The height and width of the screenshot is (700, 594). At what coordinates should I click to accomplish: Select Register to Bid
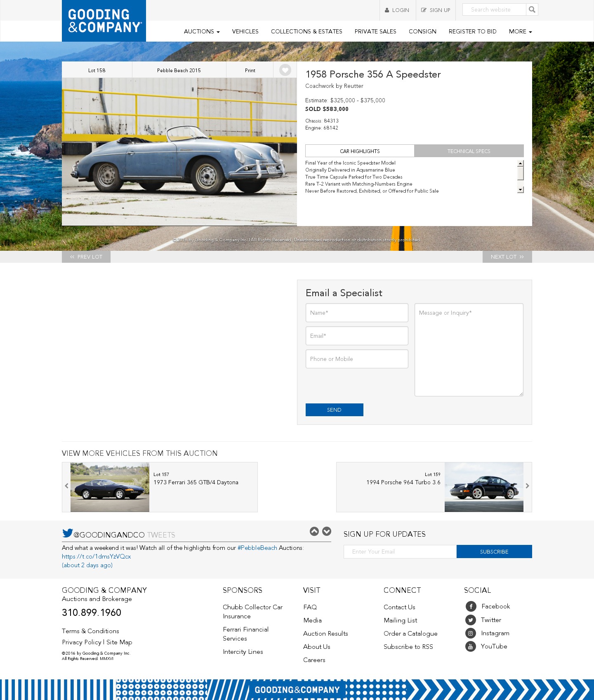pos(472,31)
